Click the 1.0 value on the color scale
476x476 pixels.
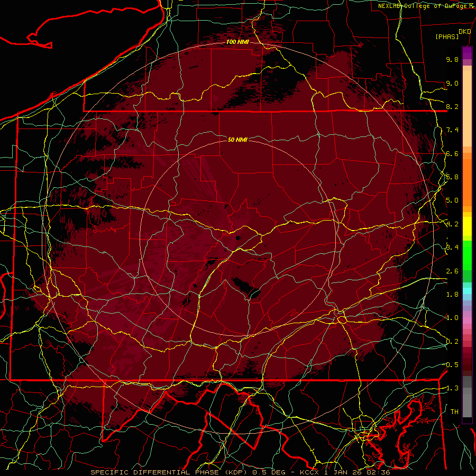452,318
